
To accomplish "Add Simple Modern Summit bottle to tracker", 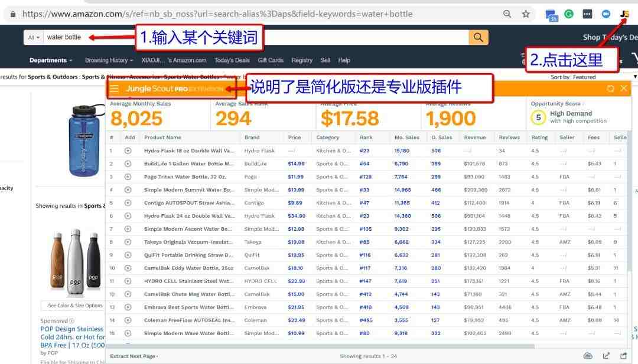I will pos(128,190).
